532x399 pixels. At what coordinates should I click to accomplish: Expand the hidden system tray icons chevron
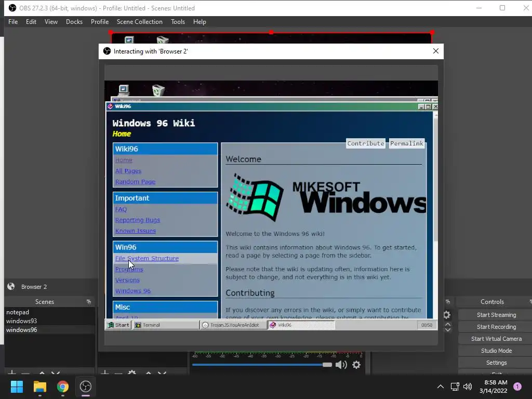pyautogui.click(x=441, y=387)
